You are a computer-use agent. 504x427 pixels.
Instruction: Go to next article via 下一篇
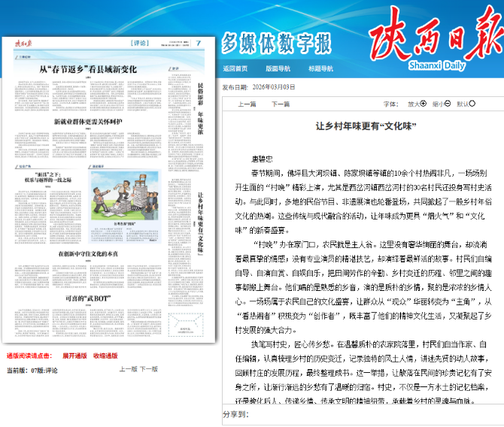click(x=281, y=104)
